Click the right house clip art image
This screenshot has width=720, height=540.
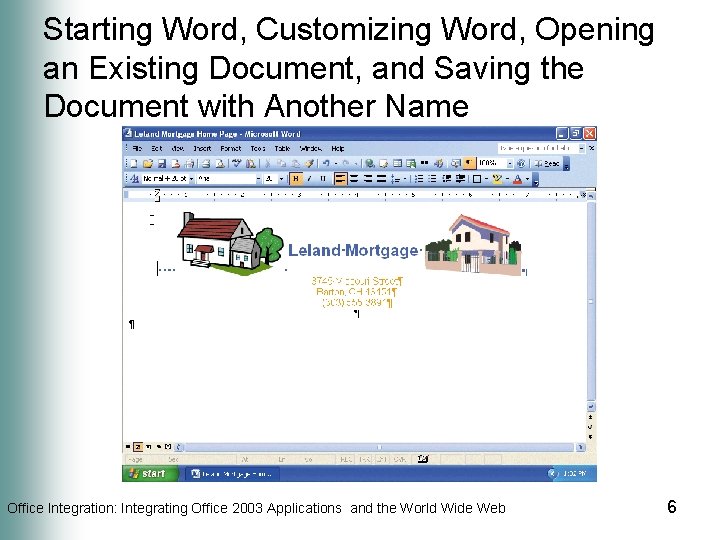473,245
